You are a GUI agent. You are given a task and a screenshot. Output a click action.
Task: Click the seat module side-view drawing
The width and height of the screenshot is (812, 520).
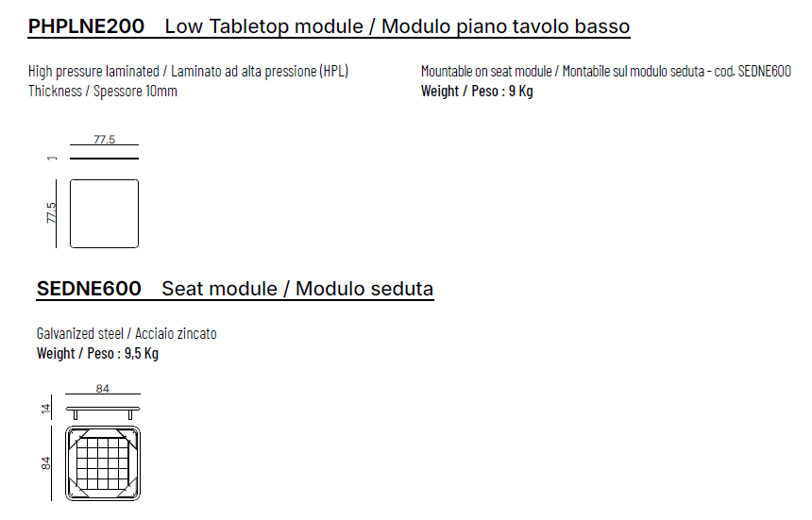[x=103, y=410]
